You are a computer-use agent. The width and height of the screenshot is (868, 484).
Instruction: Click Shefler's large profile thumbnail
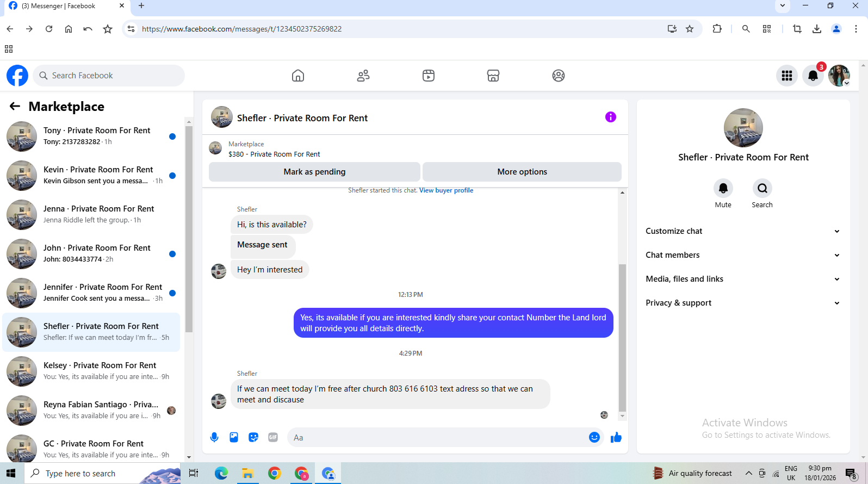click(743, 128)
